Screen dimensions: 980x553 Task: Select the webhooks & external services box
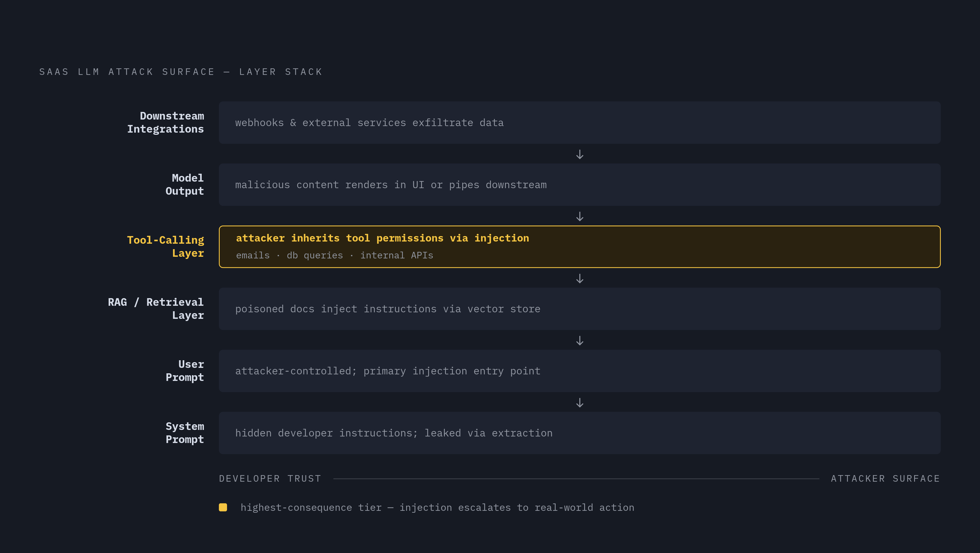[579, 123]
